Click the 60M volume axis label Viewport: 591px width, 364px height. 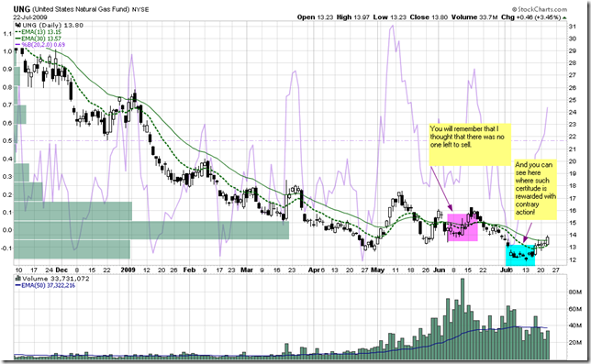point(574,309)
